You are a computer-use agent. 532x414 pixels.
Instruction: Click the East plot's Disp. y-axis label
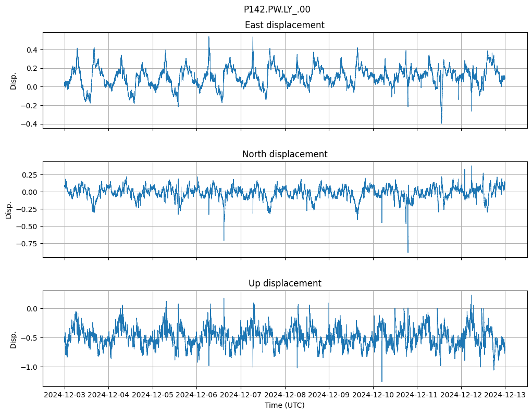coord(14,81)
